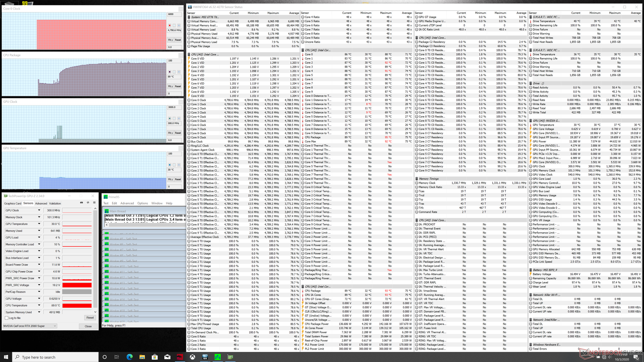644x362 pixels.
Task: Launch Microsoft Edge from the taskbar
Action: tap(129, 357)
